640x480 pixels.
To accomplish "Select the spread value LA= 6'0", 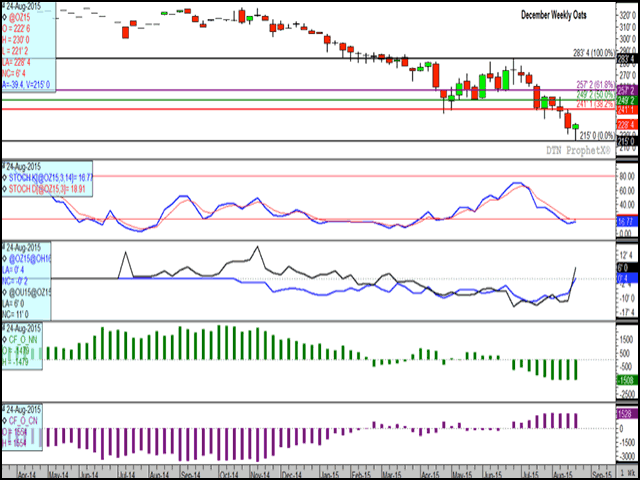I will [13, 303].
